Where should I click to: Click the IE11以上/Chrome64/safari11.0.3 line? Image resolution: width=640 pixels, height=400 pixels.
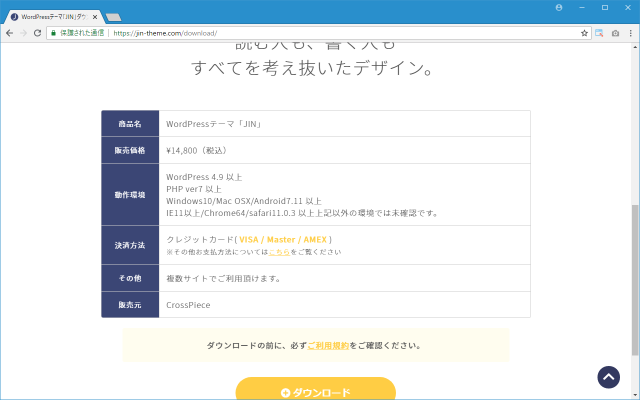302,213
